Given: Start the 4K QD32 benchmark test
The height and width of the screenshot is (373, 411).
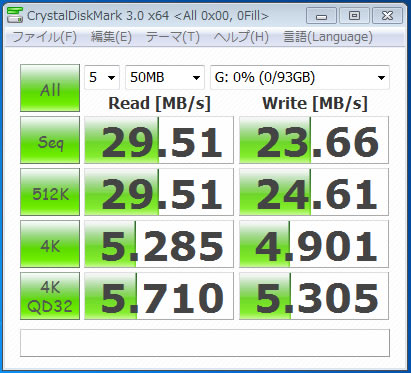Looking at the screenshot, I should pyautogui.click(x=50, y=296).
